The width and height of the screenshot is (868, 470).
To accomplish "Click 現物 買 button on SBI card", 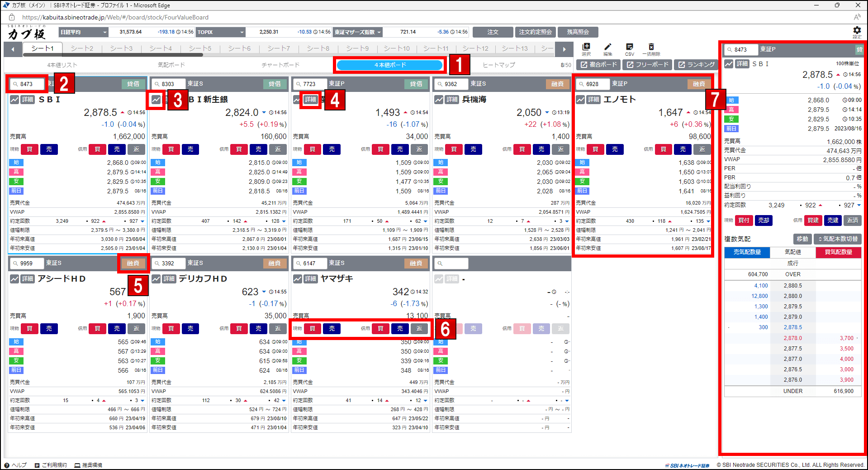I will pos(29,149).
